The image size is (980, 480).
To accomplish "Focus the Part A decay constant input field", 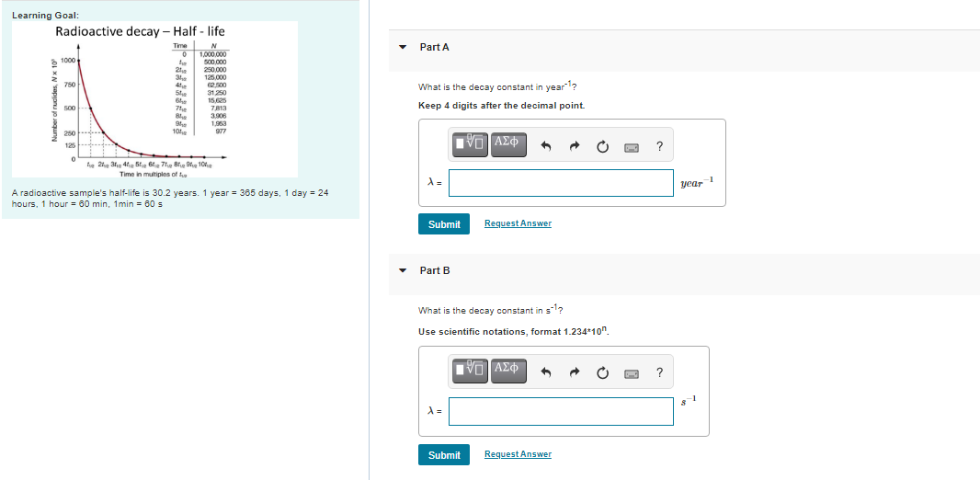I will 562,182.
